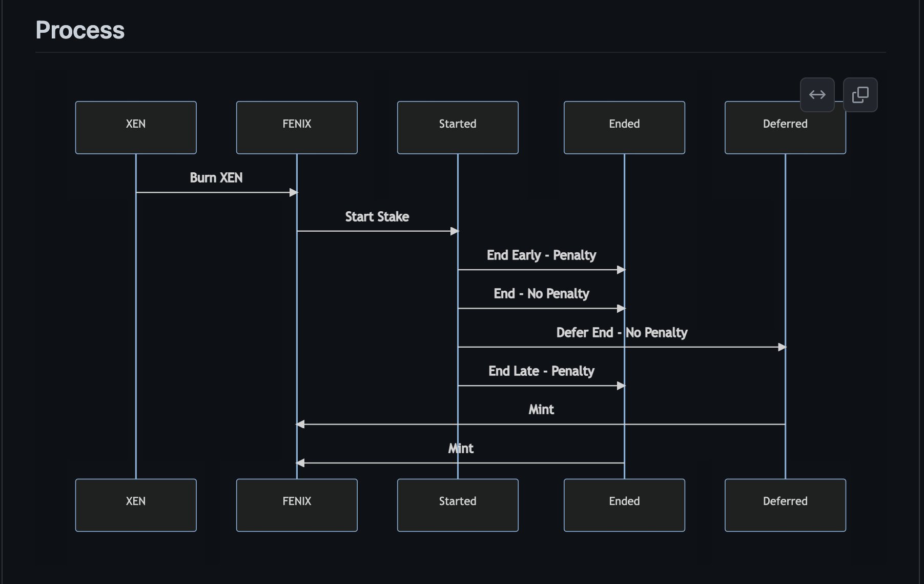Click the bottom FENIX participant box
This screenshot has width=924, height=584.
pos(296,505)
